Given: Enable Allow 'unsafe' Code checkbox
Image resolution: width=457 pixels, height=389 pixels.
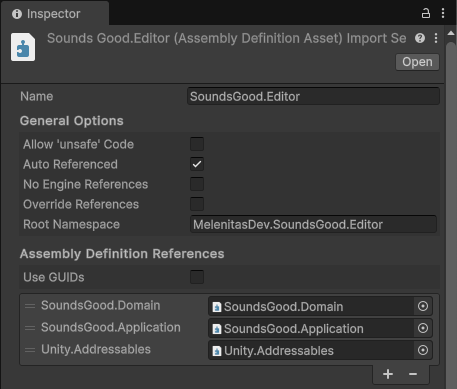Looking at the screenshot, I should (x=197, y=144).
